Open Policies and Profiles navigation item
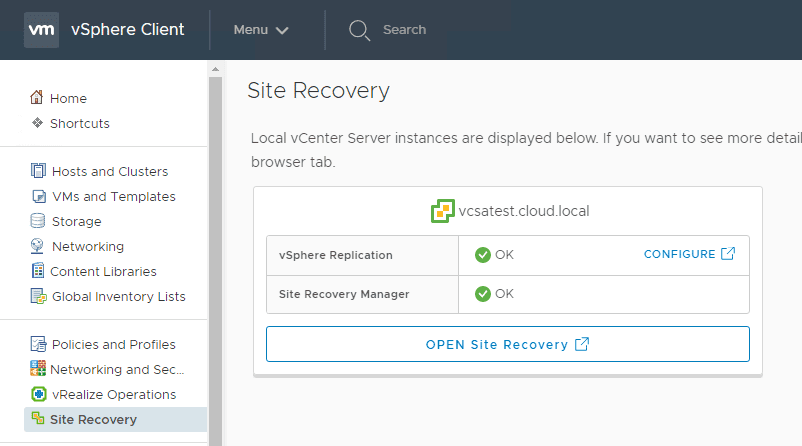The height and width of the screenshot is (446, 802). [113, 344]
